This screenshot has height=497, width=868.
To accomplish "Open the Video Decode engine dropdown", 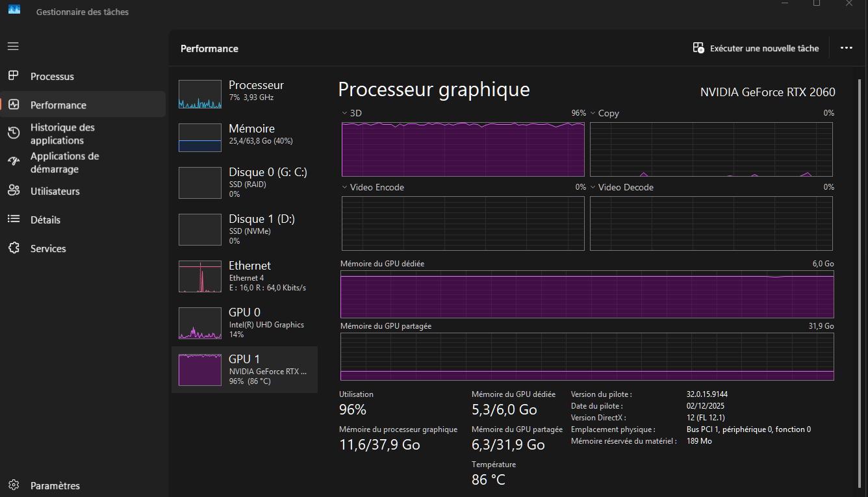I will pos(593,187).
